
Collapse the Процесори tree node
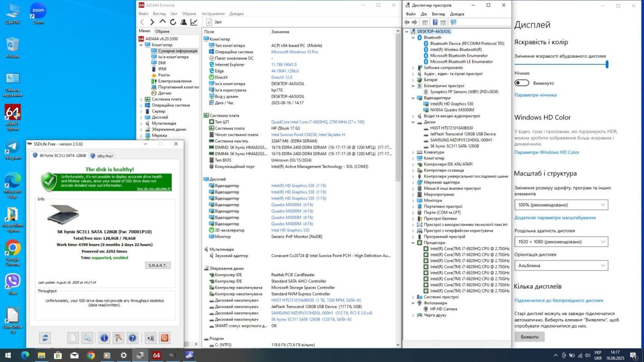coord(413,243)
